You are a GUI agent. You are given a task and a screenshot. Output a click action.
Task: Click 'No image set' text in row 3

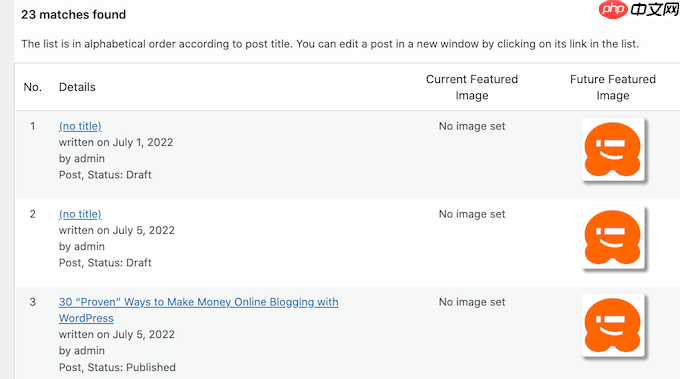point(472,302)
